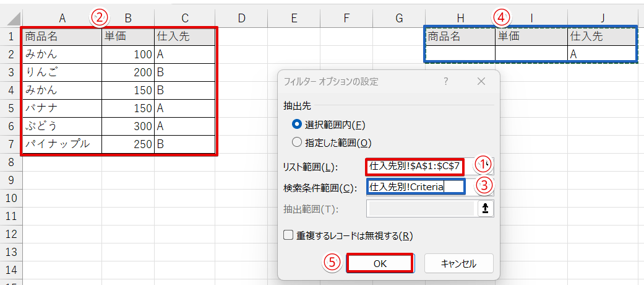Click collapse icon beside リスト範囲 field

tap(486, 165)
